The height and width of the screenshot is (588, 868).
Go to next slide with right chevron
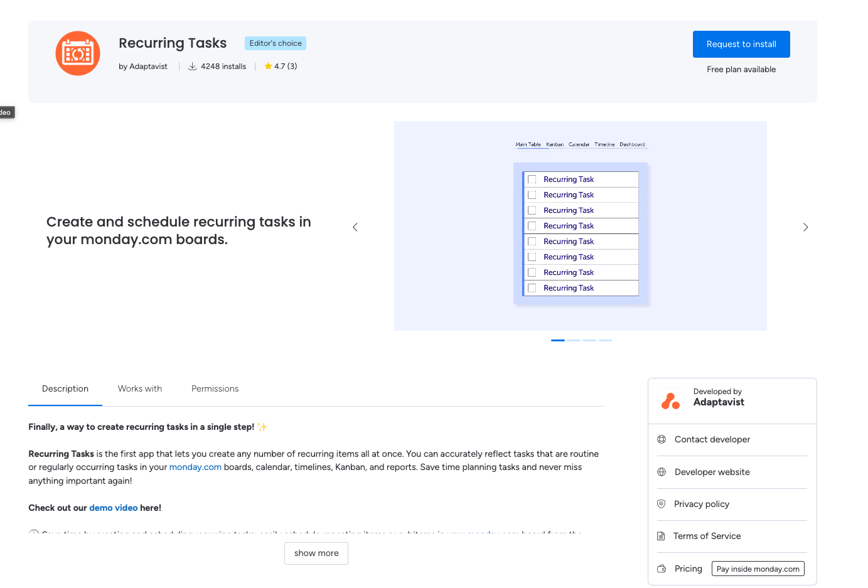pyautogui.click(x=805, y=227)
